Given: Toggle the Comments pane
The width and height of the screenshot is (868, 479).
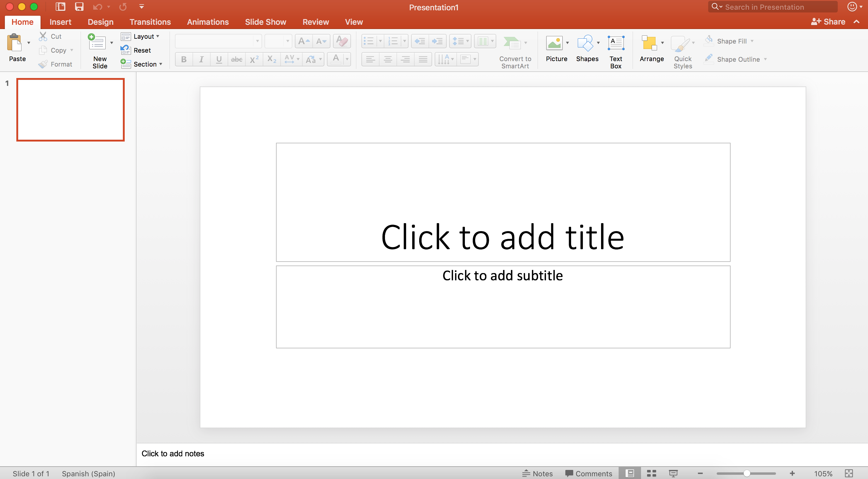Looking at the screenshot, I should [589, 473].
